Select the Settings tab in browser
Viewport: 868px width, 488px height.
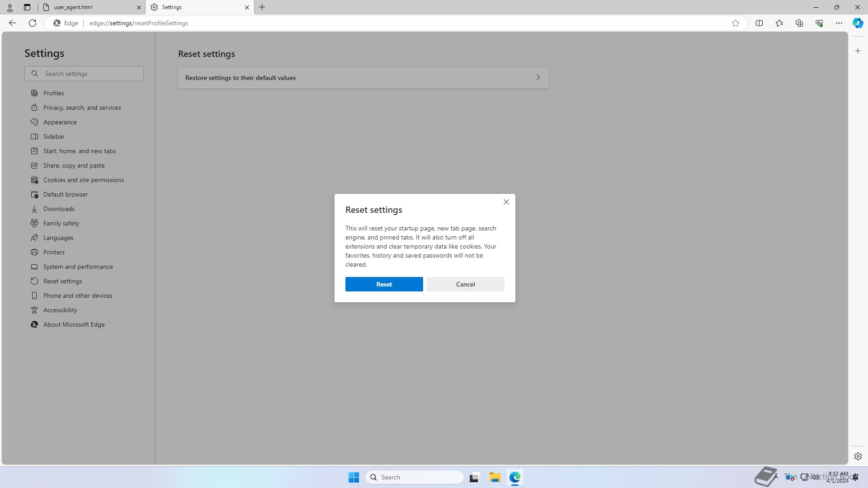(200, 7)
